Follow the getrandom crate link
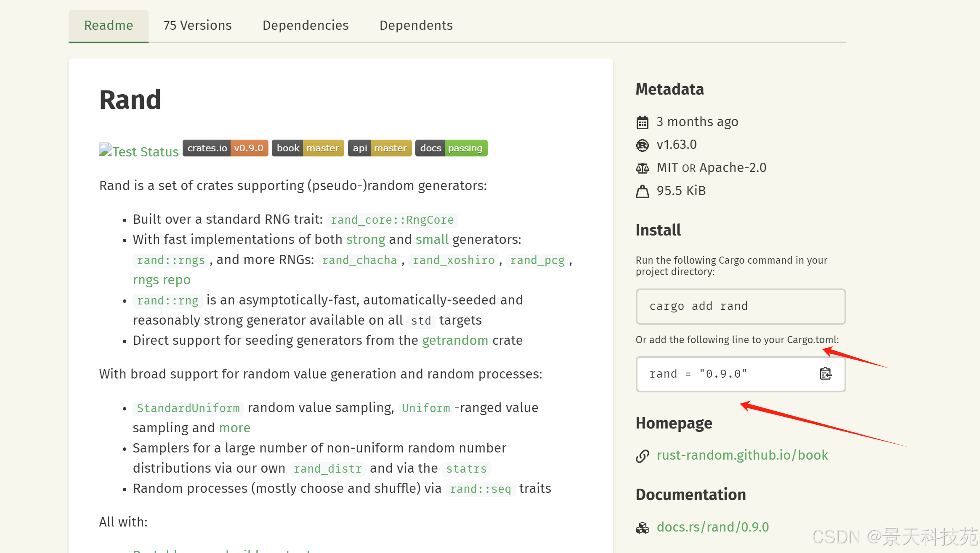980x553 pixels. [x=455, y=340]
